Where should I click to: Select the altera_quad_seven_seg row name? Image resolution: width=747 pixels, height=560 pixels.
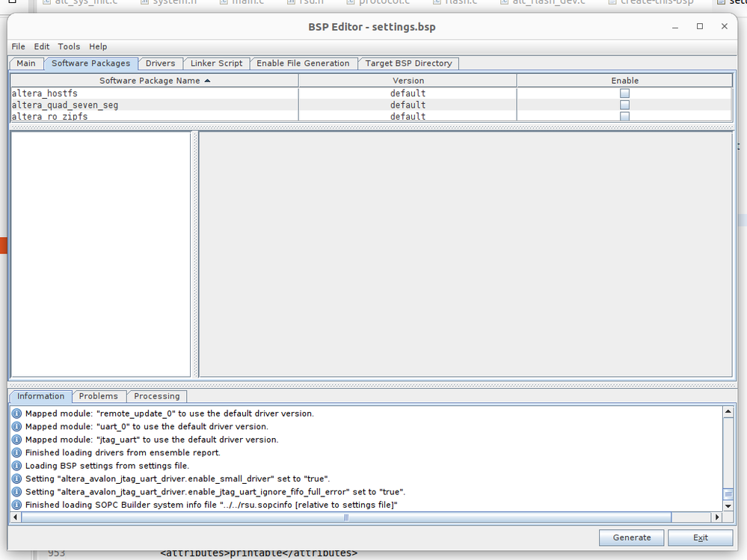click(65, 105)
